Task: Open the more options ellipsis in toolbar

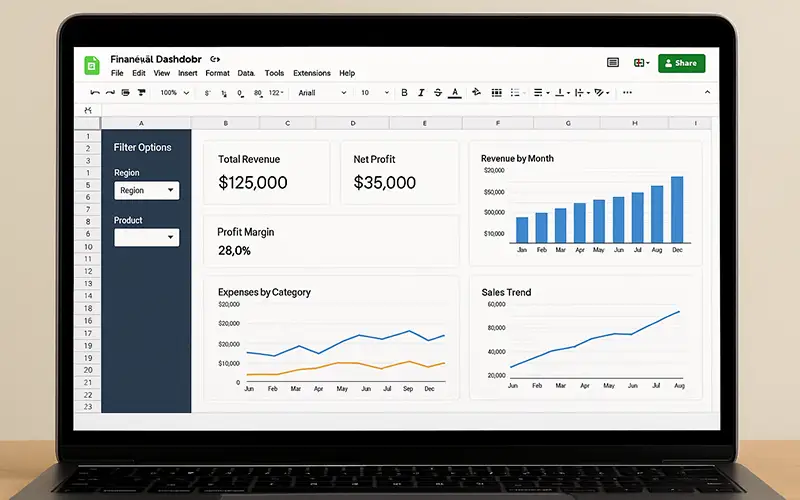Action: [x=627, y=93]
